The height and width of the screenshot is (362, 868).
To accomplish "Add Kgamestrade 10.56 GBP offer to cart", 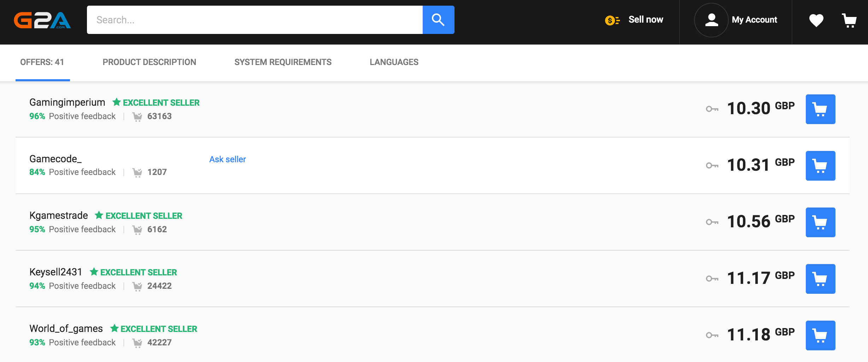I will tap(820, 222).
